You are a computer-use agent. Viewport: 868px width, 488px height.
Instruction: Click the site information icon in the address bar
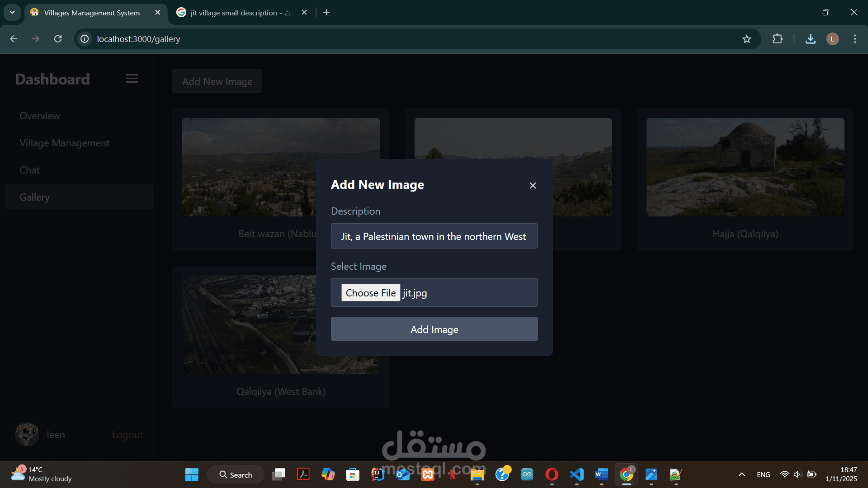pos(85,39)
